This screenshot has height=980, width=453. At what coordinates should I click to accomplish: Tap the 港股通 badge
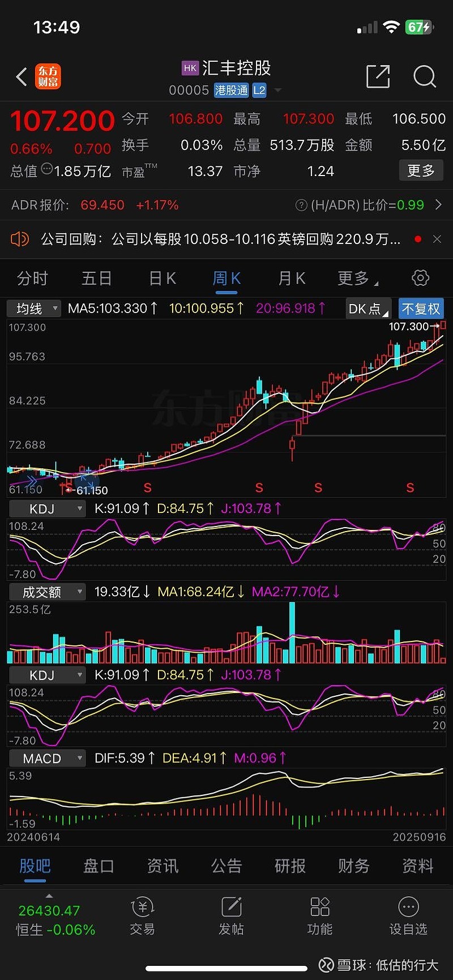click(x=232, y=90)
